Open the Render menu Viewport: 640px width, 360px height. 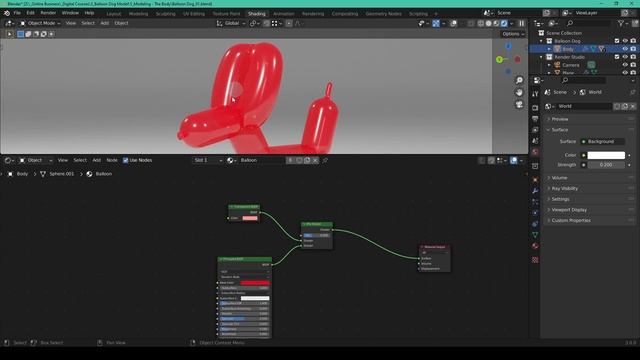48,13
